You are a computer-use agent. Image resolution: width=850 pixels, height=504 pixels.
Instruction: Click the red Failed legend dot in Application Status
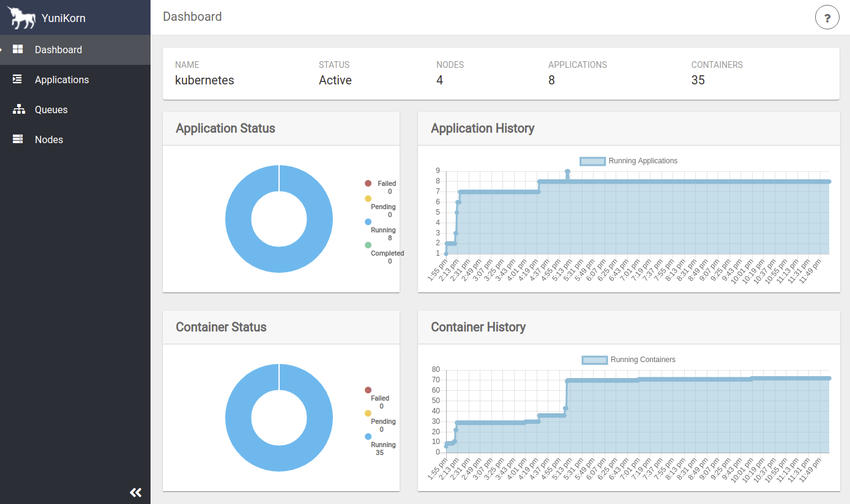368,183
